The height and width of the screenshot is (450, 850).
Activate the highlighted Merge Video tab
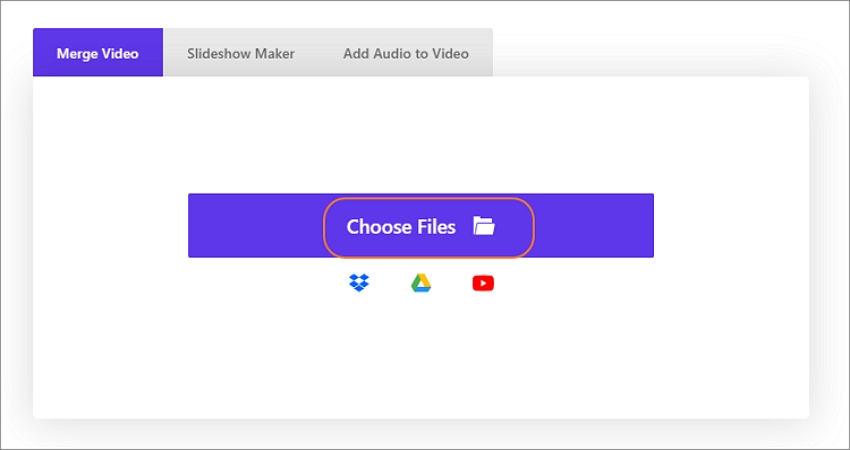[x=98, y=53]
